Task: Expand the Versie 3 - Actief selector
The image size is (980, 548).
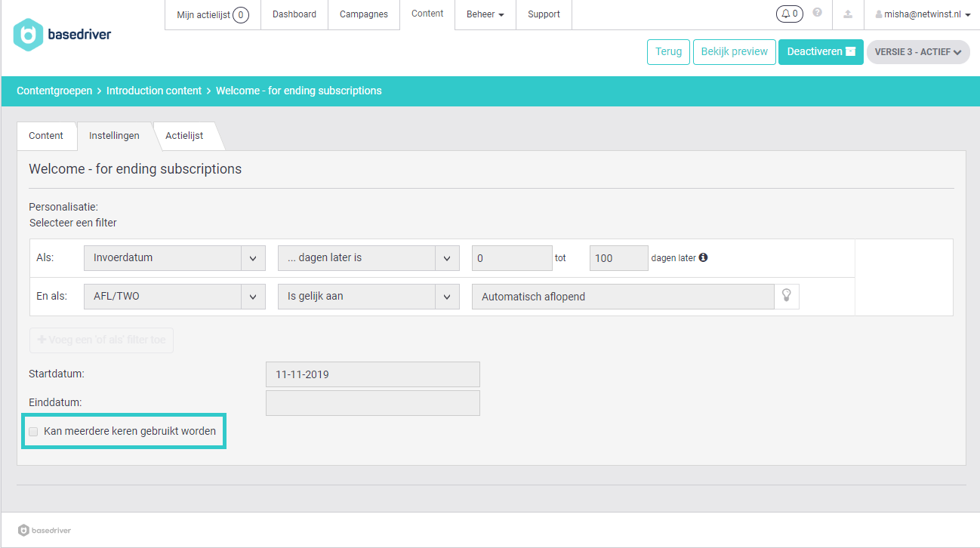Action: coord(918,52)
